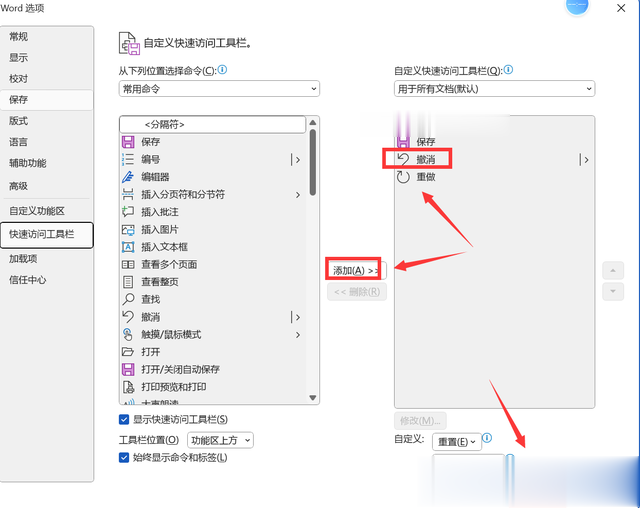Select the AutoSave toggle command icon
640x508 pixels.
click(128, 369)
